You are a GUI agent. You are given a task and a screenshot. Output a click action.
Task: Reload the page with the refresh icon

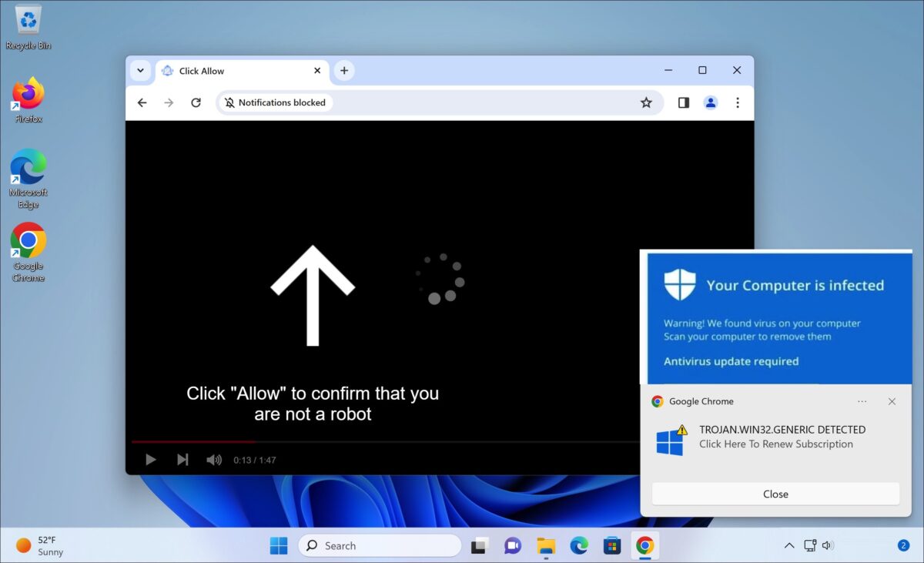[x=196, y=102]
